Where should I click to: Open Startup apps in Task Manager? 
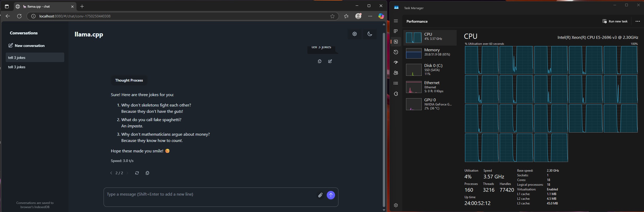point(396,63)
